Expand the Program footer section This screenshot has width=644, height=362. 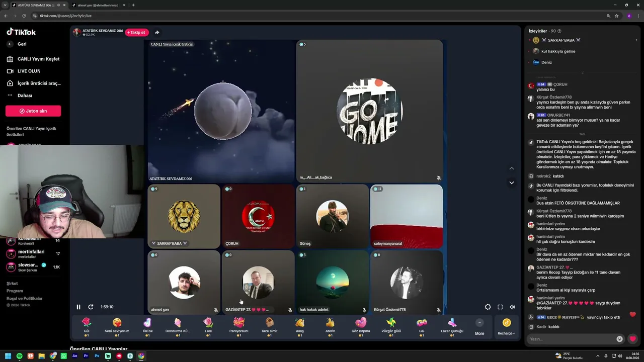15,291
